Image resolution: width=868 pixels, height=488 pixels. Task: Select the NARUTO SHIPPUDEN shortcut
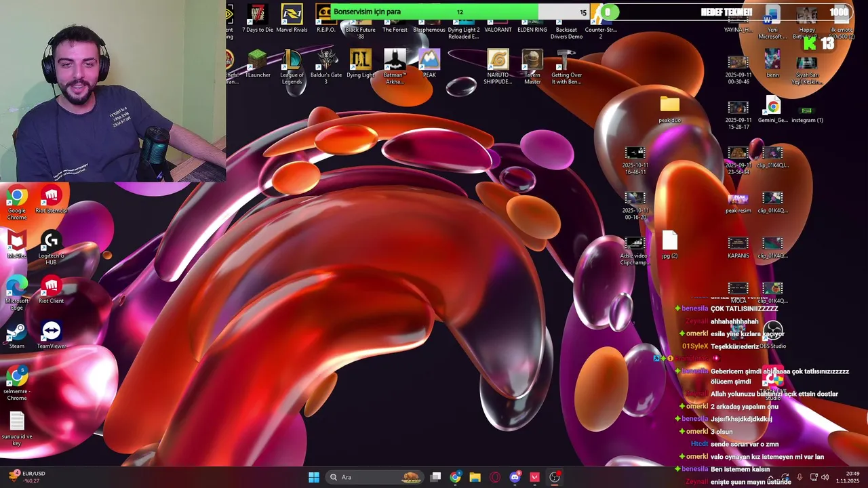point(498,67)
